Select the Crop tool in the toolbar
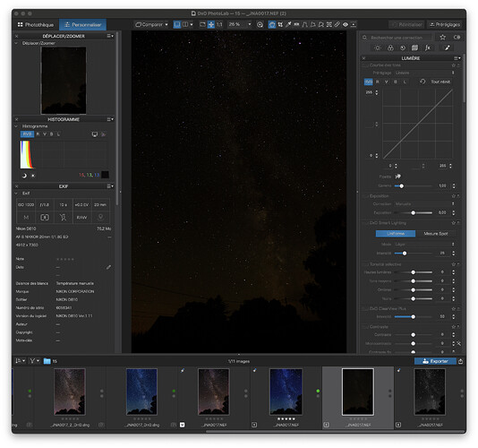 [280, 24]
